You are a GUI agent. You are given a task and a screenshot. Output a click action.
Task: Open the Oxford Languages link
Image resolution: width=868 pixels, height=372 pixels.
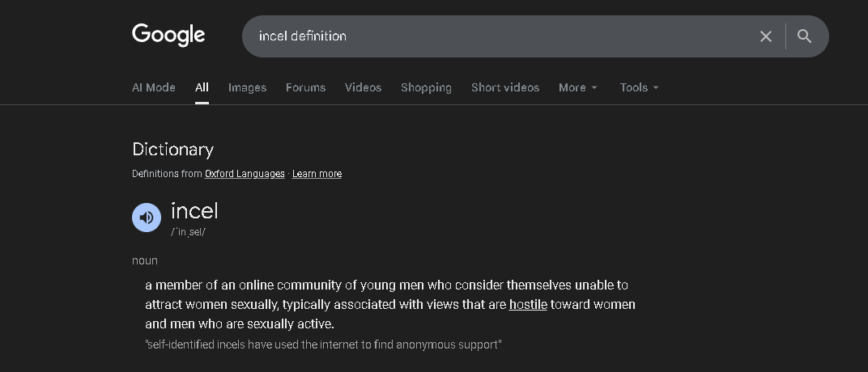[245, 174]
